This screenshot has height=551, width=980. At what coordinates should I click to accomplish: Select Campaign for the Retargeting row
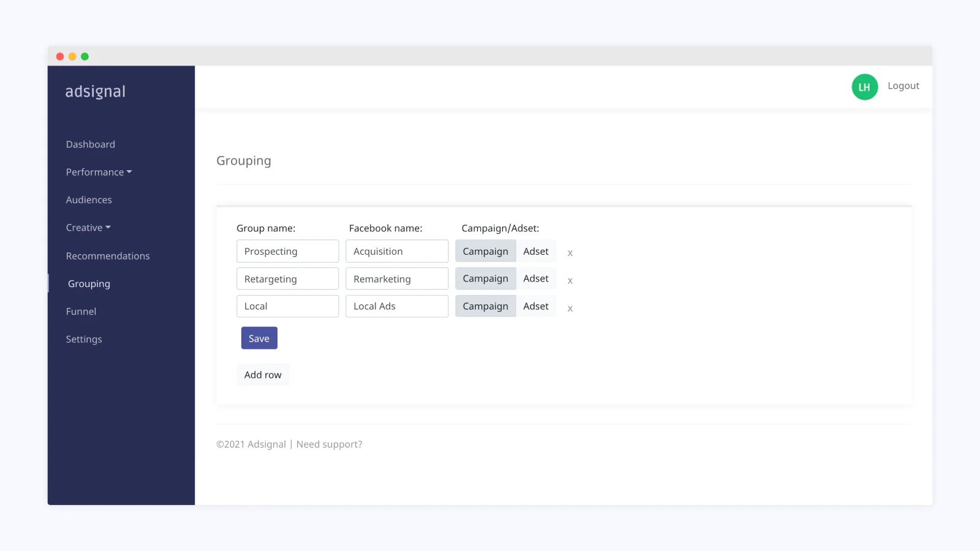pyautogui.click(x=485, y=279)
